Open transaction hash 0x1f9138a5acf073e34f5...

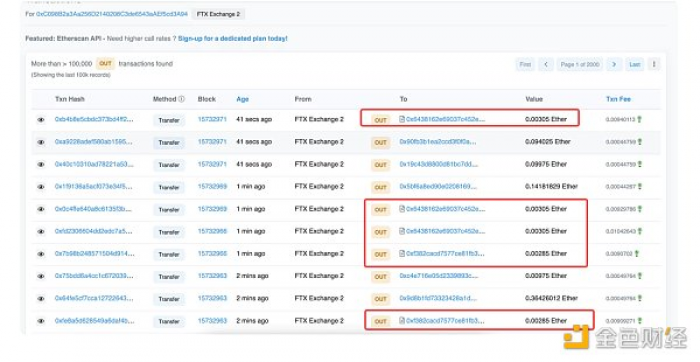click(93, 186)
